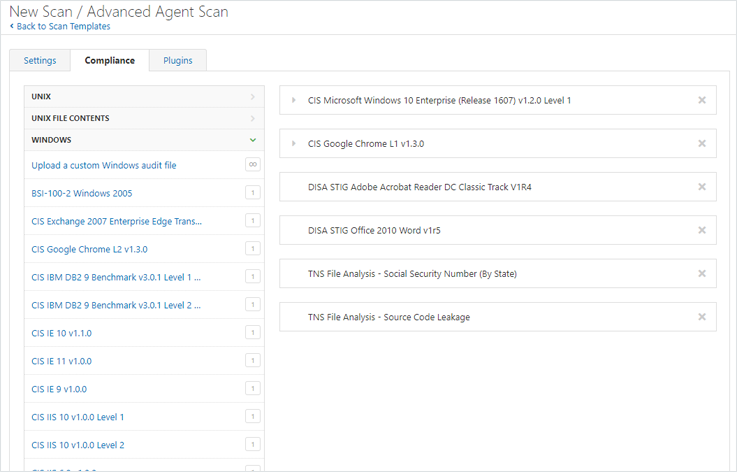737x472 pixels.
Task: Expand CIS Microsoft Windows 10 Enterprise entry
Action: coord(293,100)
